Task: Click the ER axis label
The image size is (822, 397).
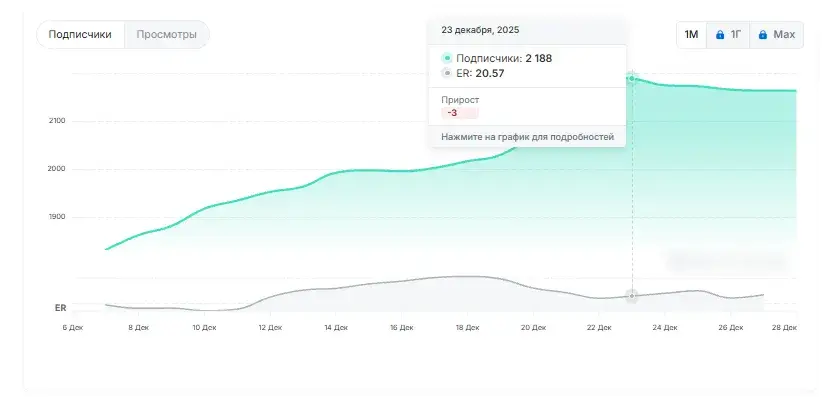Action: (61, 308)
